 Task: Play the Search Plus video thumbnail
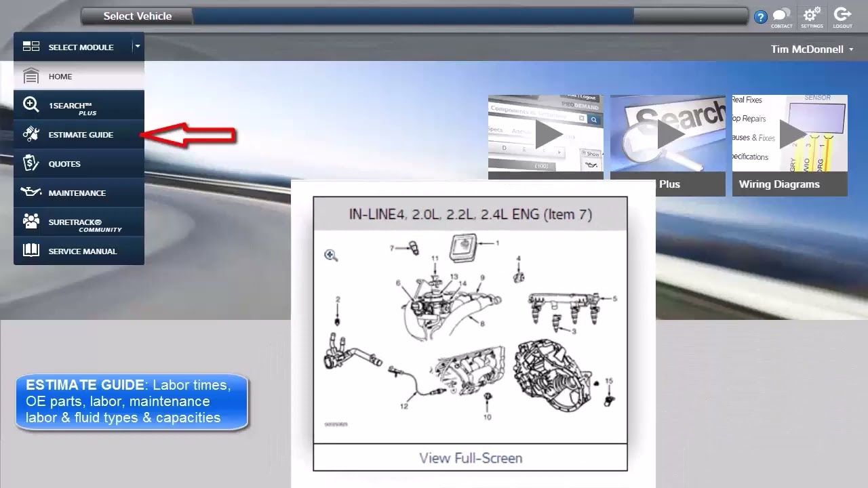(x=670, y=134)
